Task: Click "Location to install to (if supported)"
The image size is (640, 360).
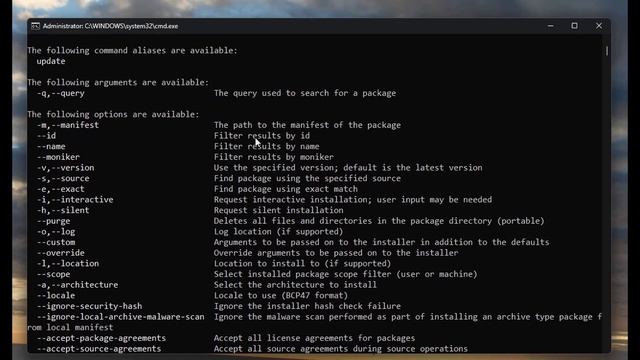Action: click(x=302, y=263)
